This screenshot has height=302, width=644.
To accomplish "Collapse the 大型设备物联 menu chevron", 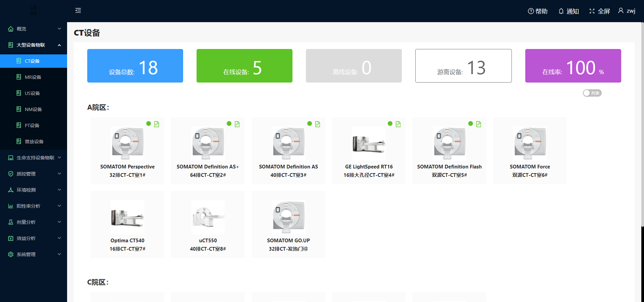I will 59,45.
